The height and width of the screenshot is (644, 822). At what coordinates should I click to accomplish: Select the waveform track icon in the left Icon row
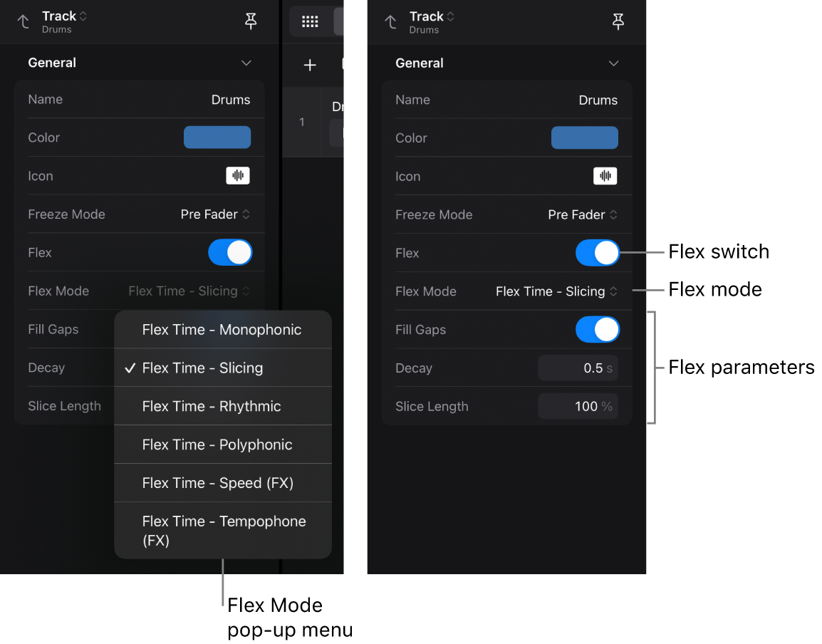tap(238, 175)
